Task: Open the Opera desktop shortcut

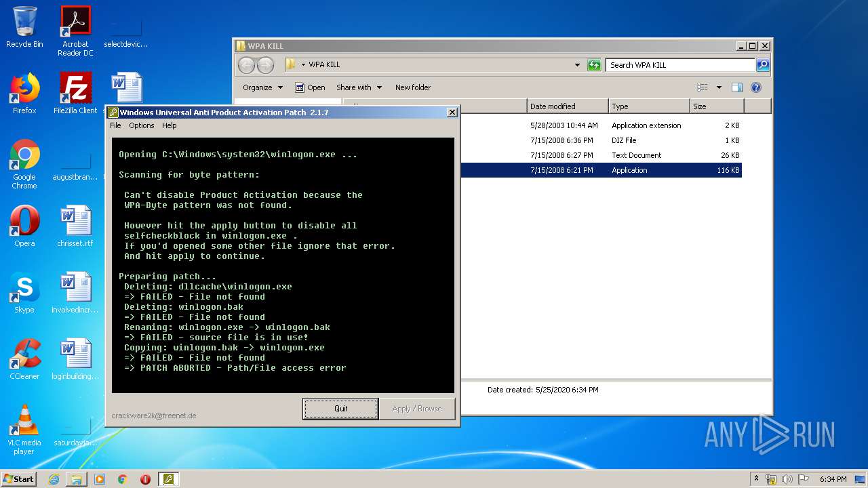Action: pyautogui.click(x=24, y=226)
